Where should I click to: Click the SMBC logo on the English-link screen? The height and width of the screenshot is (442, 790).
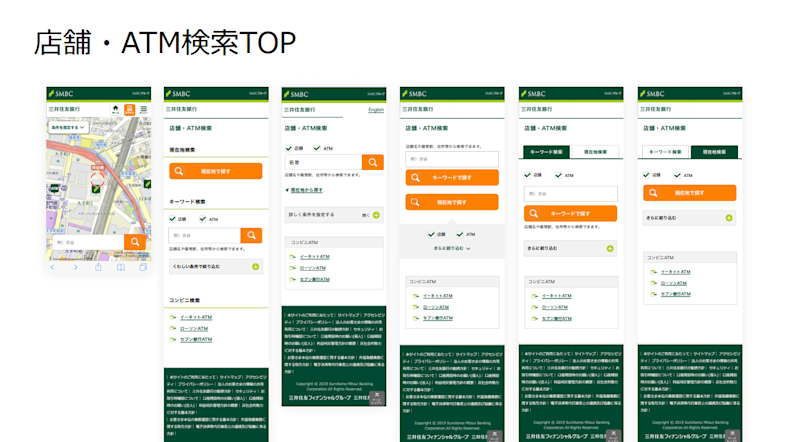coord(296,94)
